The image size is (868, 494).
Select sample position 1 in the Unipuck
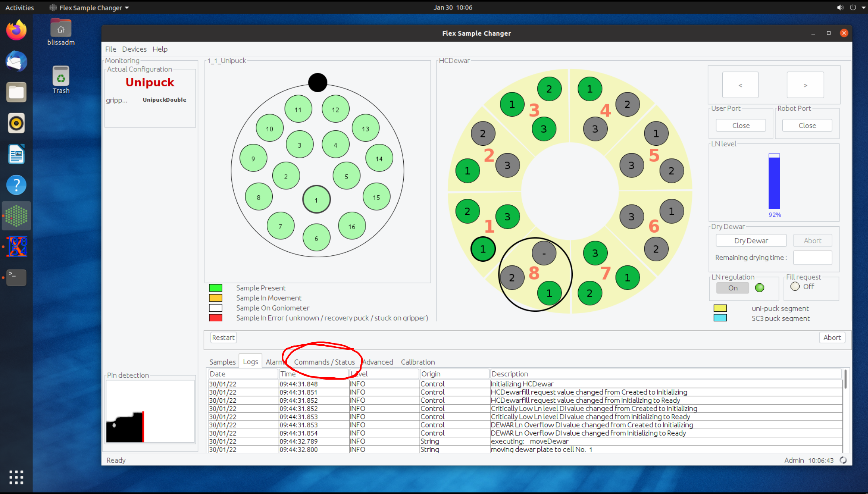point(316,200)
